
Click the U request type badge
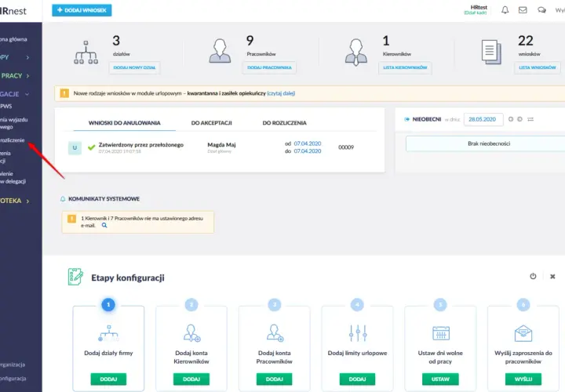point(75,147)
